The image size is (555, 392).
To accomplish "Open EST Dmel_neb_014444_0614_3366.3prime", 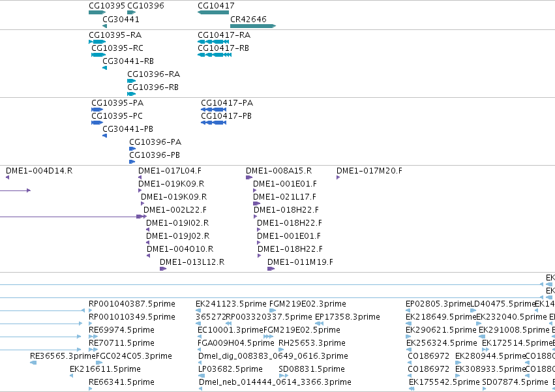I will (x=275, y=383).
